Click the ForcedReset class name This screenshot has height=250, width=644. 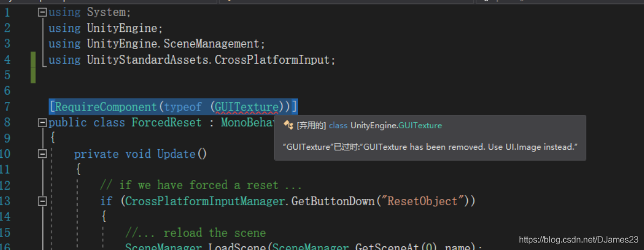167,123
